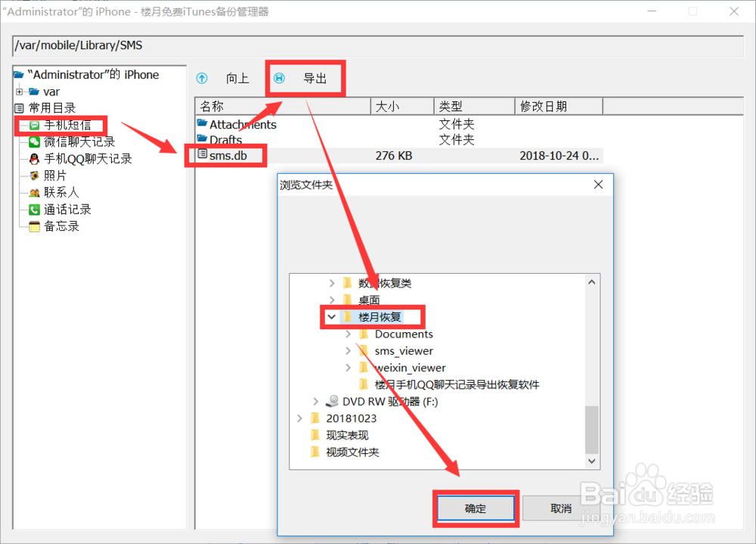Click the 276 KB size cell
This screenshot has height=544, width=756.
coord(394,156)
